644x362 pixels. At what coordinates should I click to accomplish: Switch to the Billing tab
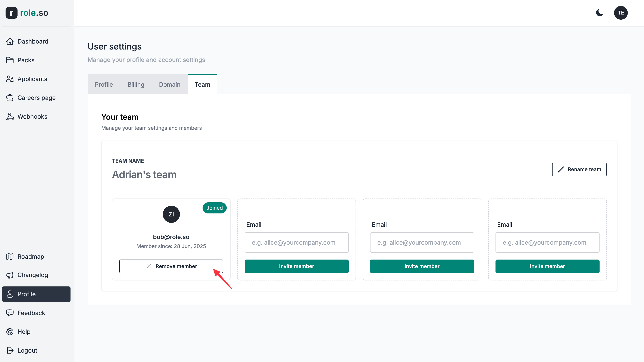coord(136,85)
